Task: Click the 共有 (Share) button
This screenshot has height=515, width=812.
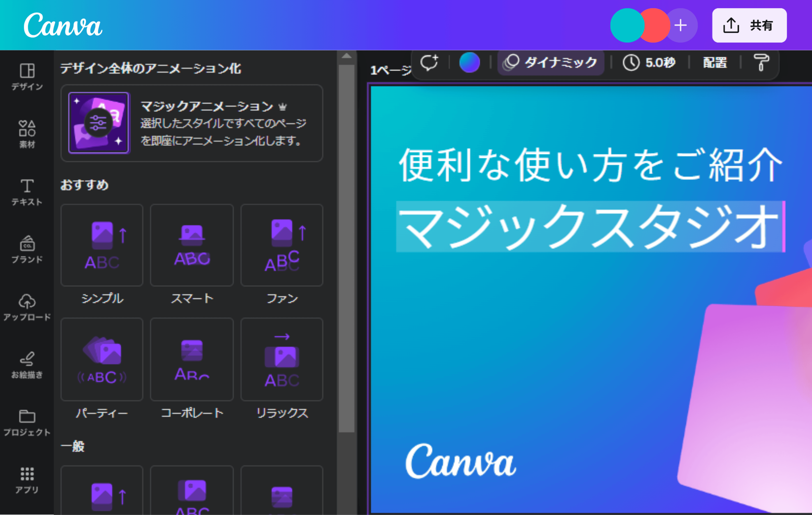Action: [749, 25]
